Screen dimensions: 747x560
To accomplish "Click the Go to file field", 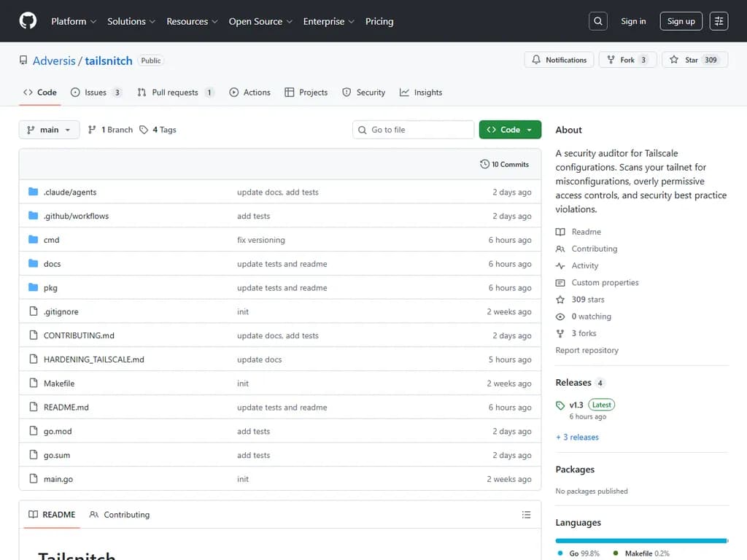I will click(x=413, y=130).
